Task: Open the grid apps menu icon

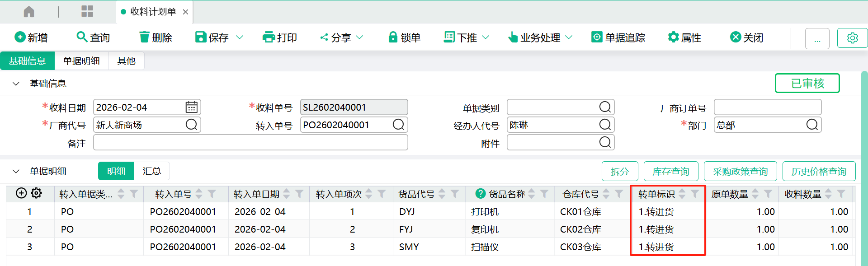Action: (x=87, y=12)
